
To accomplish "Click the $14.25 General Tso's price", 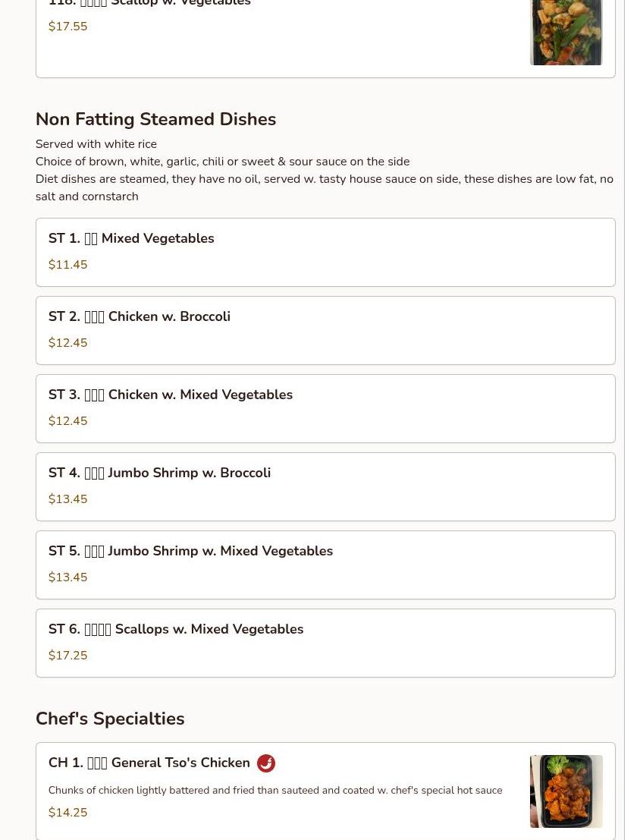I will point(67,813).
